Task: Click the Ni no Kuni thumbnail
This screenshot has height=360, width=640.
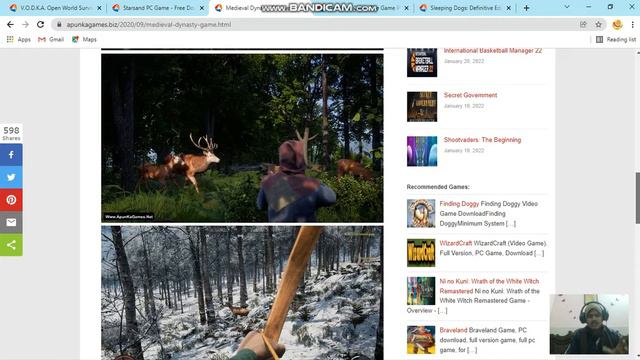Action: (421, 291)
